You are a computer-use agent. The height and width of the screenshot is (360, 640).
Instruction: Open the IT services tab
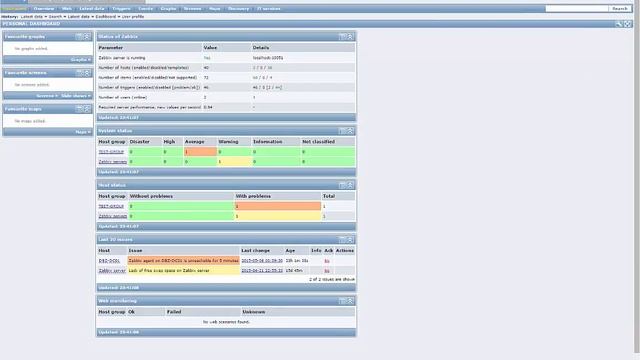point(268,9)
